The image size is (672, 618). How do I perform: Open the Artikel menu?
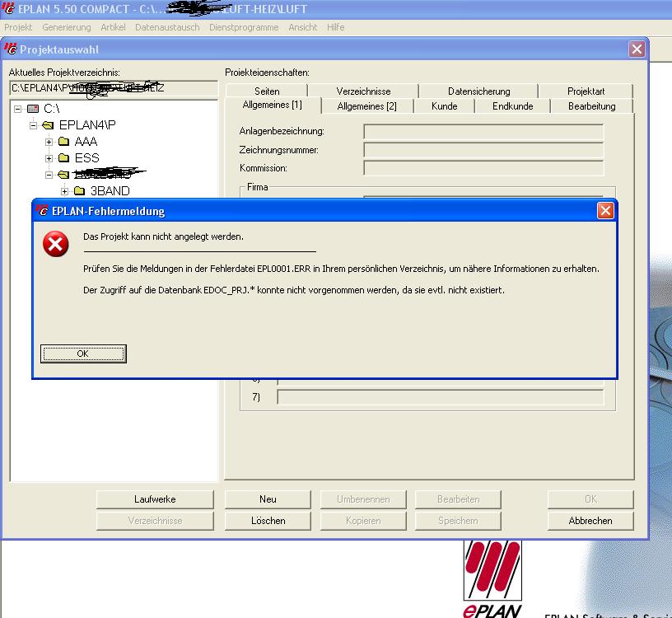(113, 27)
